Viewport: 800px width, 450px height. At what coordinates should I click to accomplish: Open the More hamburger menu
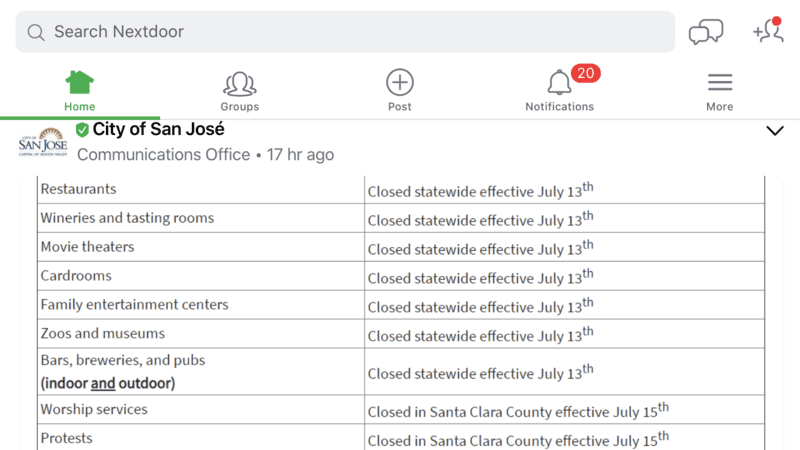[720, 91]
